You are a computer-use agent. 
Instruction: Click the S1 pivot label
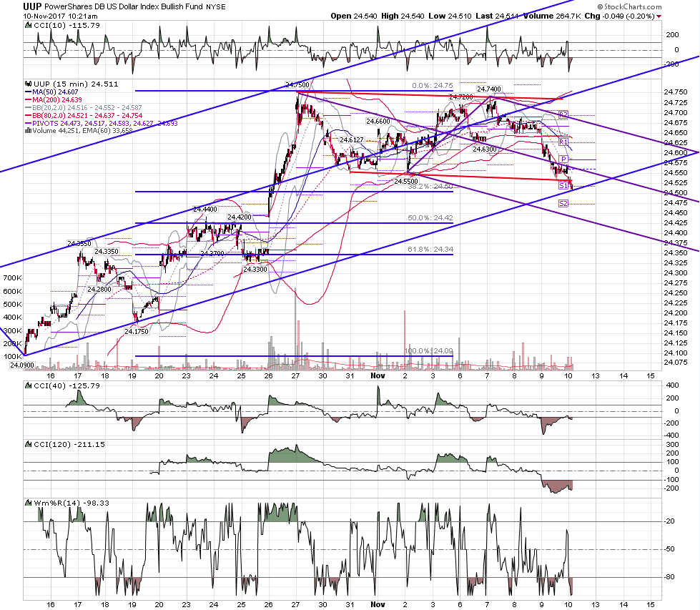coord(563,185)
